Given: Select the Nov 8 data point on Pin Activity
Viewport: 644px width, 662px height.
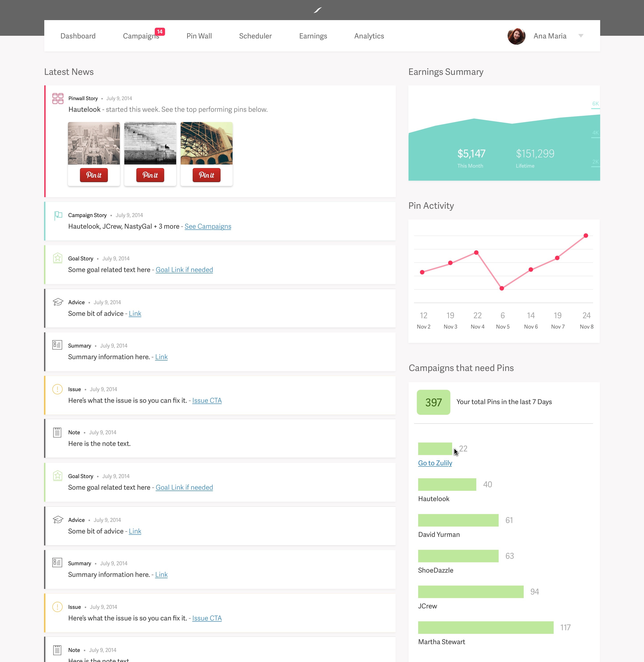Looking at the screenshot, I should click(x=586, y=236).
